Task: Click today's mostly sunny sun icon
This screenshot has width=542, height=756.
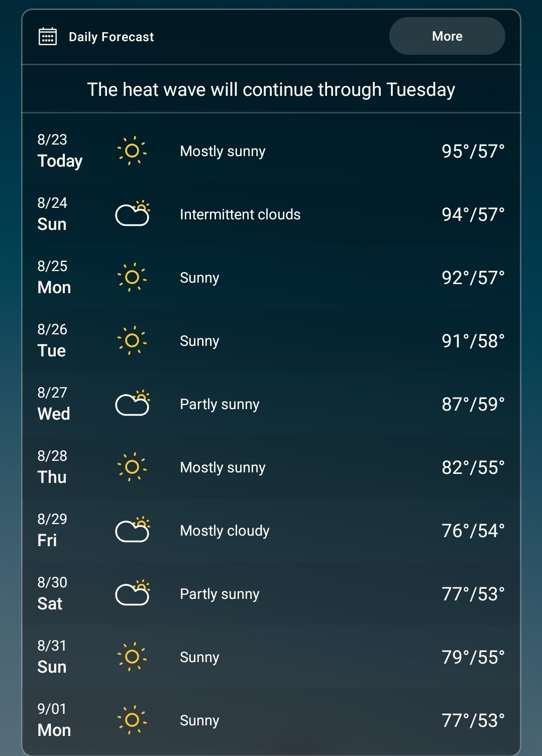Action: 132,151
